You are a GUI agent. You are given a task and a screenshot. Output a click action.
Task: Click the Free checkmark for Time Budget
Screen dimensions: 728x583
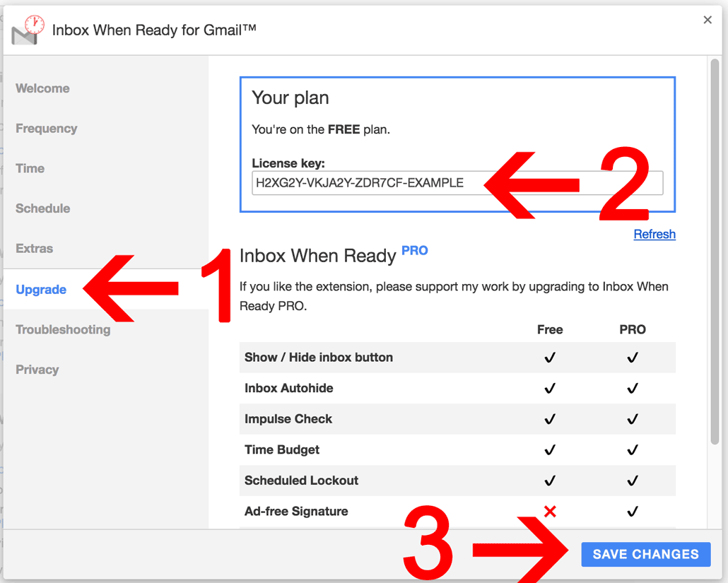(x=550, y=449)
